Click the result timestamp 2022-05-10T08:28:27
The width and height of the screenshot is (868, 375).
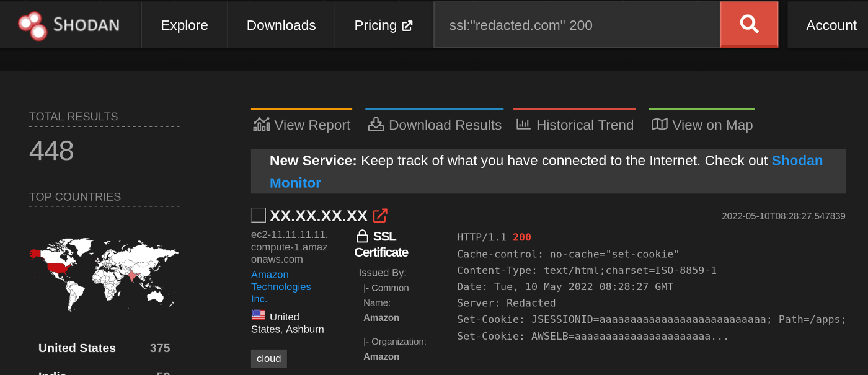pos(784,216)
